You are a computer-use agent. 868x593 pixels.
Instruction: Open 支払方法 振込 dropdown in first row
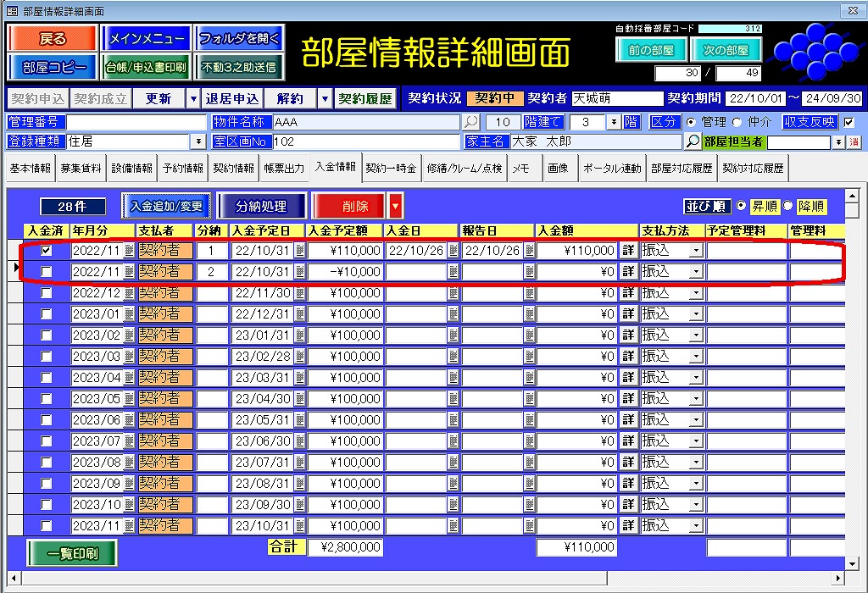pos(695,251)
